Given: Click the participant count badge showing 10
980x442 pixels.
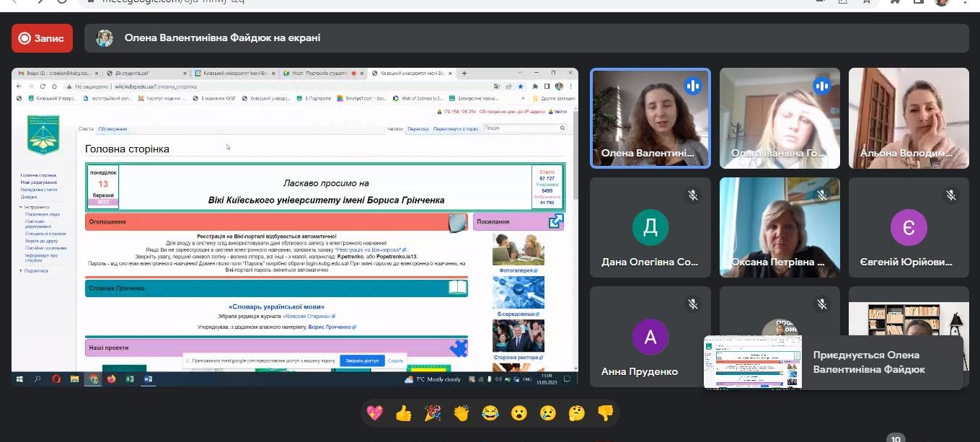Looking at the screenshot, I should tap(896, 438).
